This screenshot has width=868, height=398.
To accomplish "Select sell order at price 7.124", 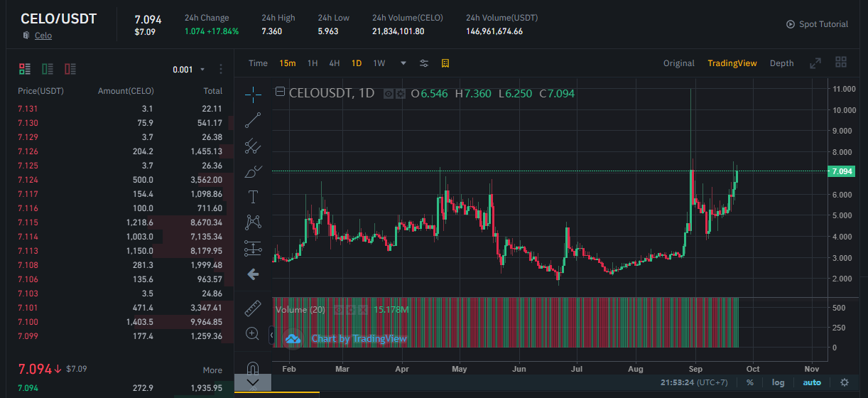I will point(120,180).
